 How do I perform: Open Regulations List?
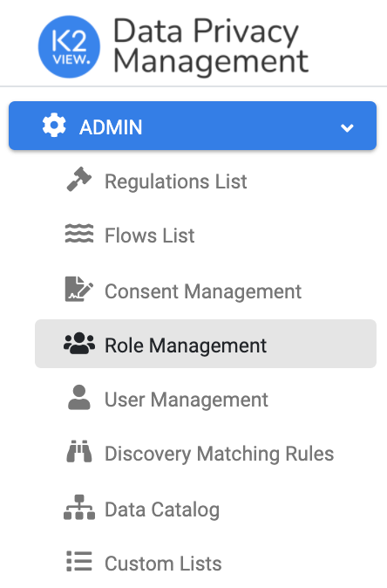coord(176,181)
